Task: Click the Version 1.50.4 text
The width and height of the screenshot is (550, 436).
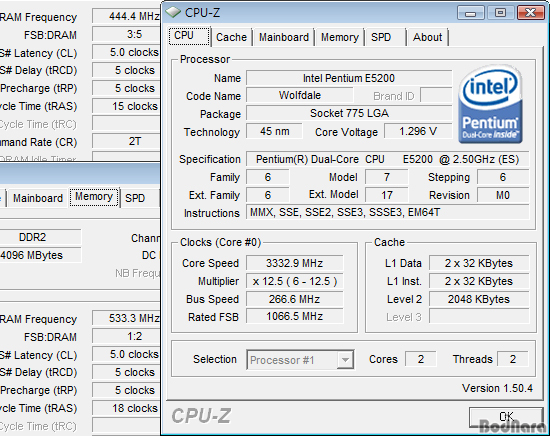Action: click(497, 388)
